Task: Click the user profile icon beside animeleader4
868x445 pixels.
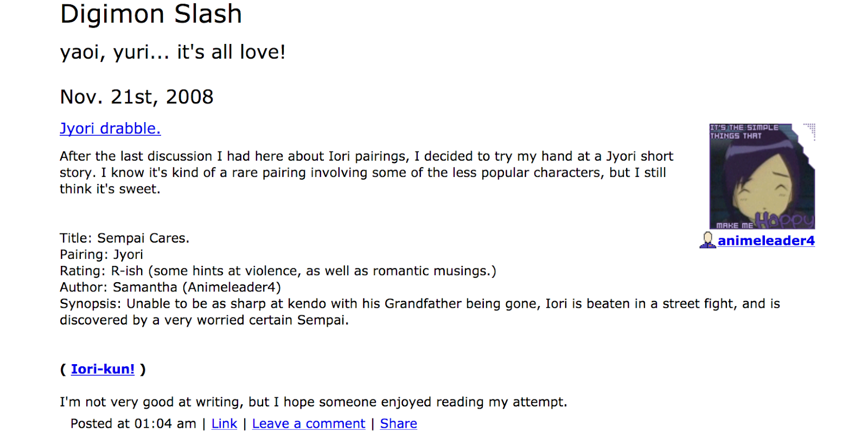Action: tap(707, 240)
